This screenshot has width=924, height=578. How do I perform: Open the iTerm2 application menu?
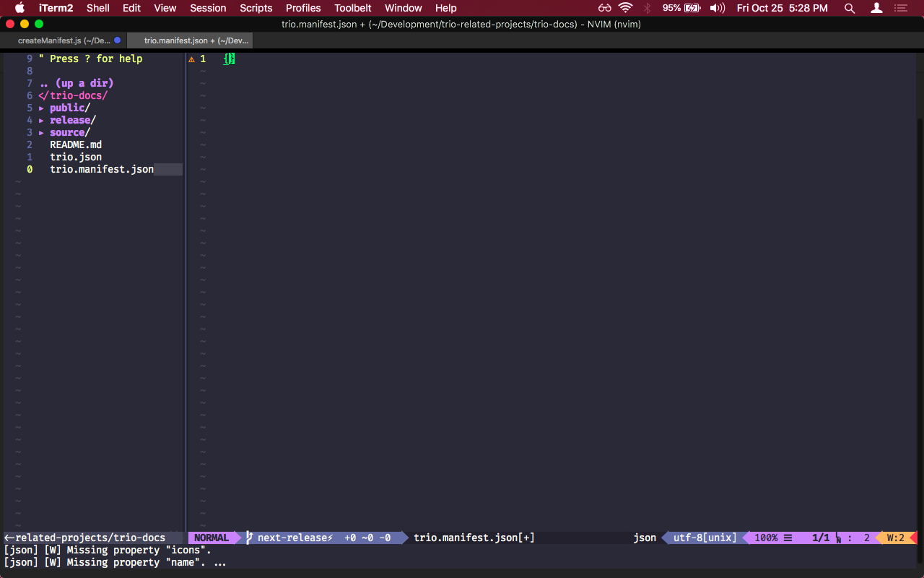pos(56,8)
